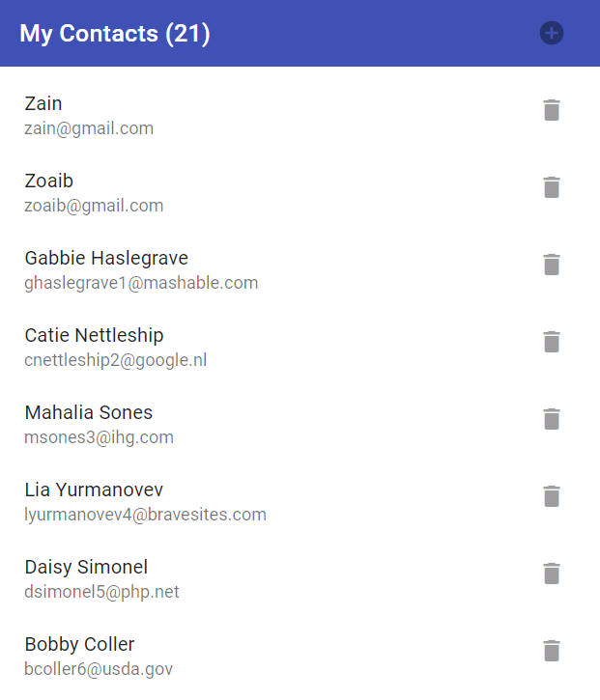This screenshot has height=700, width=600.
Task: Click email dsimonel5@php.net
Action: click(101, 592)
